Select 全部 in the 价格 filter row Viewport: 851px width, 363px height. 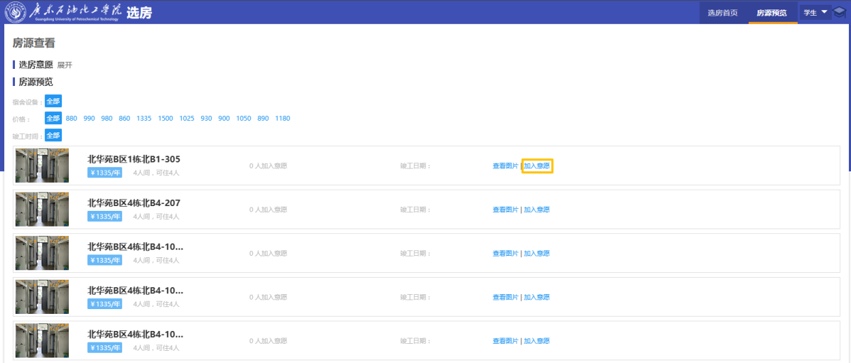click(x=53, y=118)
